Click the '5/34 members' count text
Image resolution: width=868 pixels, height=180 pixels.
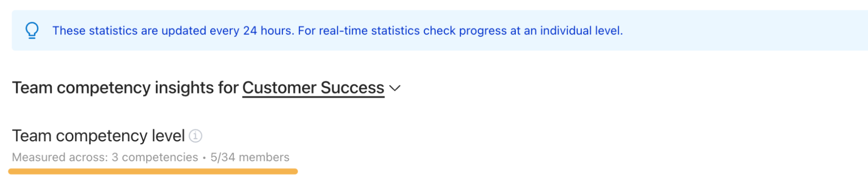[x=250, y=157]
